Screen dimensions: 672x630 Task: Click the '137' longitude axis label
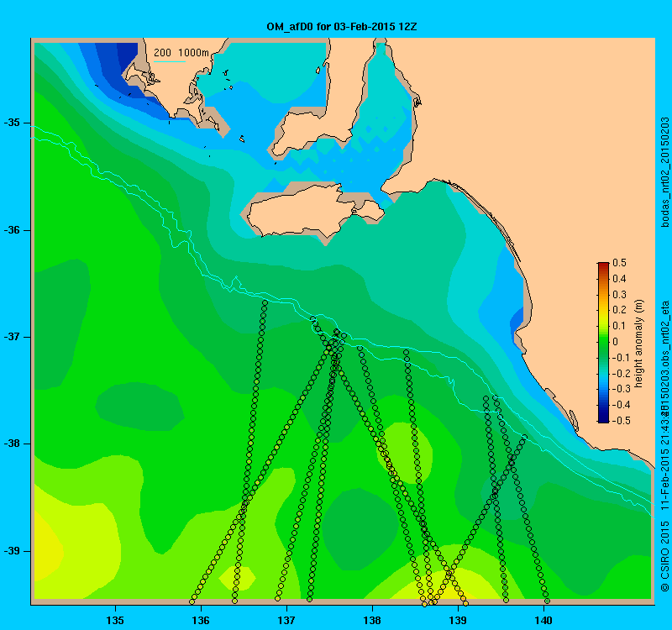point(286,621)
